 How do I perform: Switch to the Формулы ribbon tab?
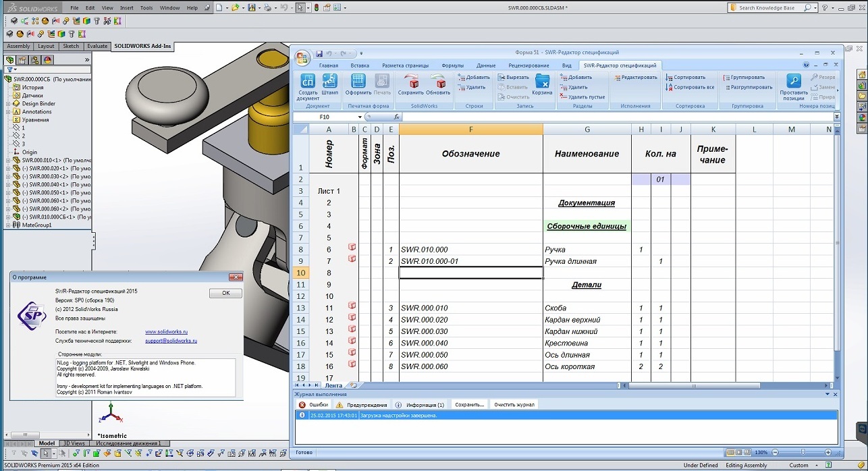point(452,65)
